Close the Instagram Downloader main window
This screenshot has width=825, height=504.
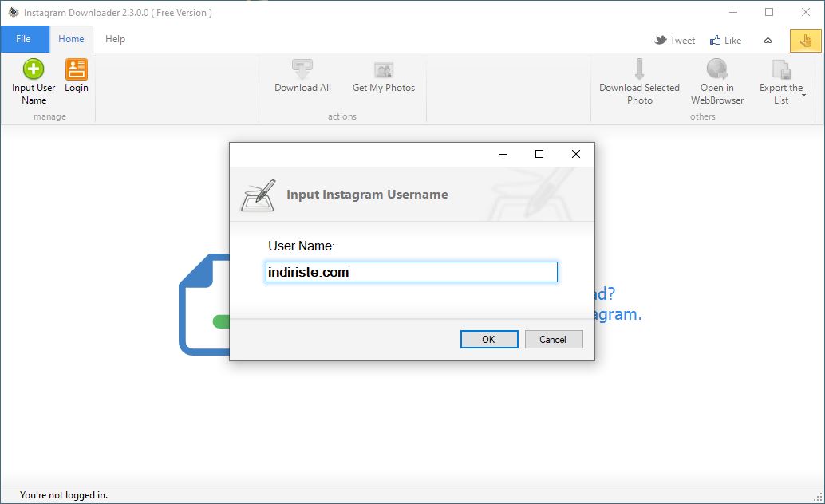[806, 12]
